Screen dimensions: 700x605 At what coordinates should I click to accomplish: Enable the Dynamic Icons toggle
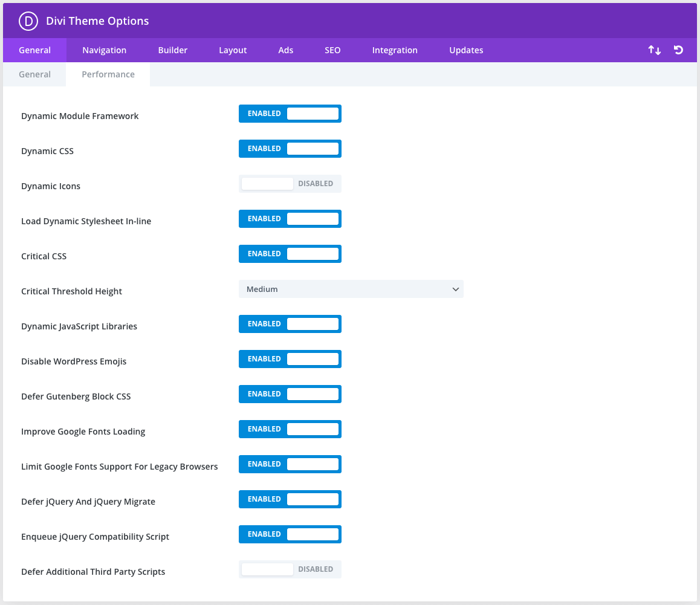coord(290,184)
